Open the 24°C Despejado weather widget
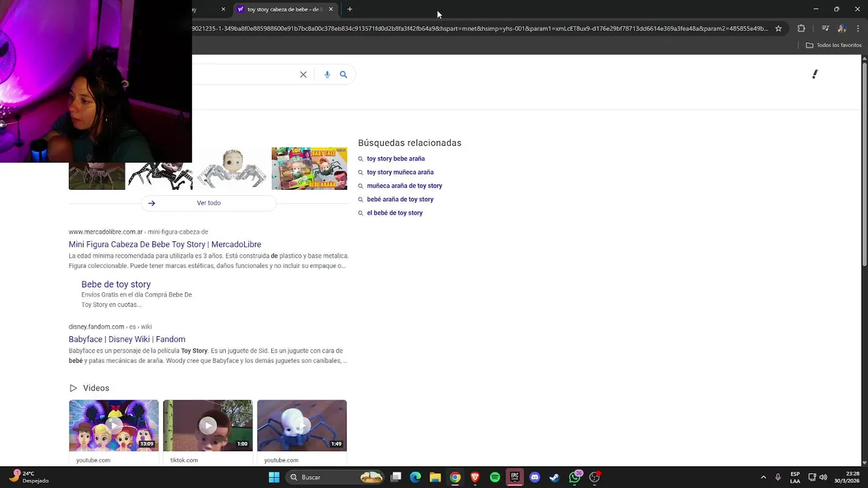 point(29,477)
